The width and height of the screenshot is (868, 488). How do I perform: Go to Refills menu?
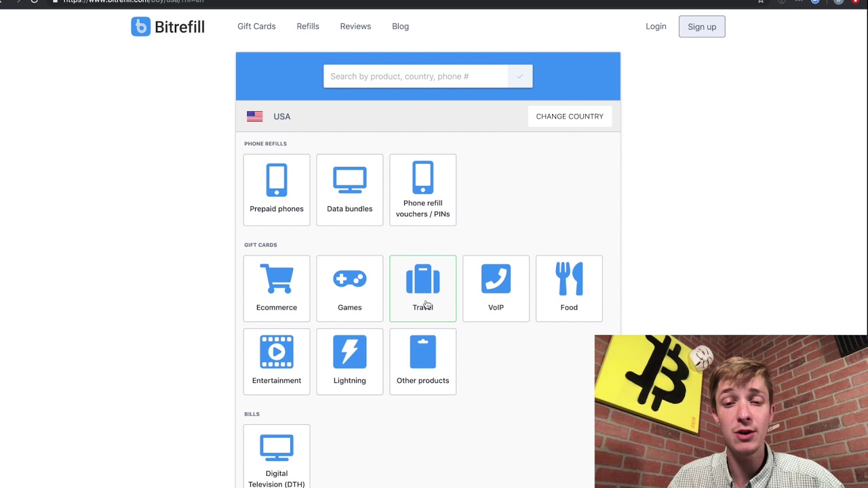(x=308, y=26)
